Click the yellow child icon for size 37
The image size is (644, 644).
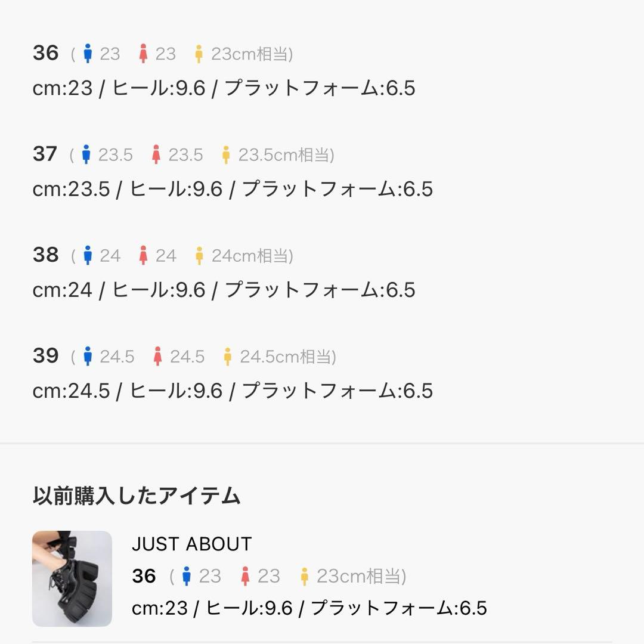226,155
